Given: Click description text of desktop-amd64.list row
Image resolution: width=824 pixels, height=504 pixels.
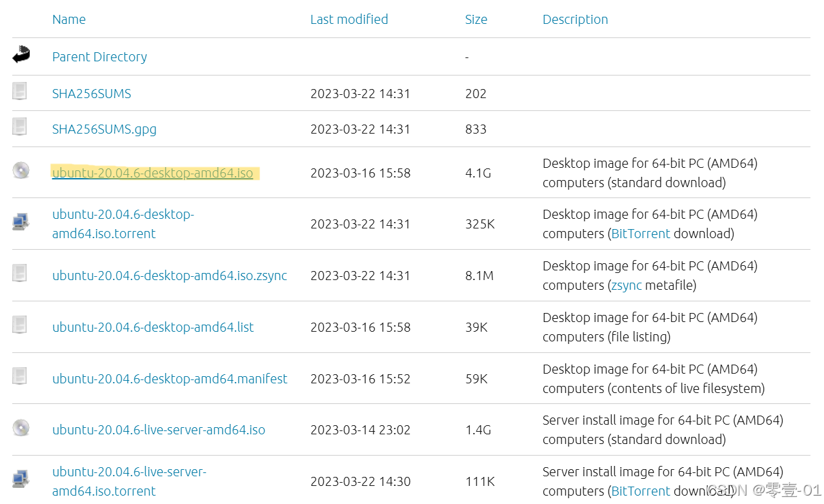Looking at the screenshot, I should tap(650, 327).
